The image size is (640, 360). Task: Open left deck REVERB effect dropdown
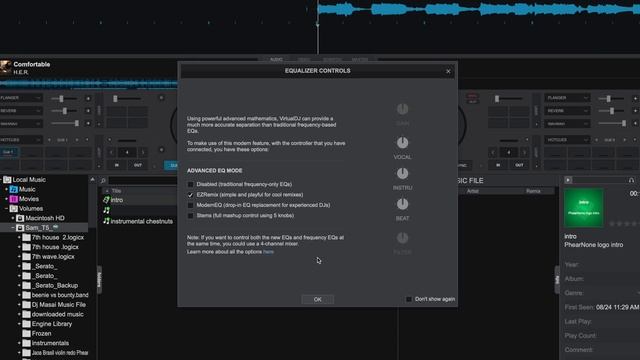pyautogui.click(x=21, y=111)
